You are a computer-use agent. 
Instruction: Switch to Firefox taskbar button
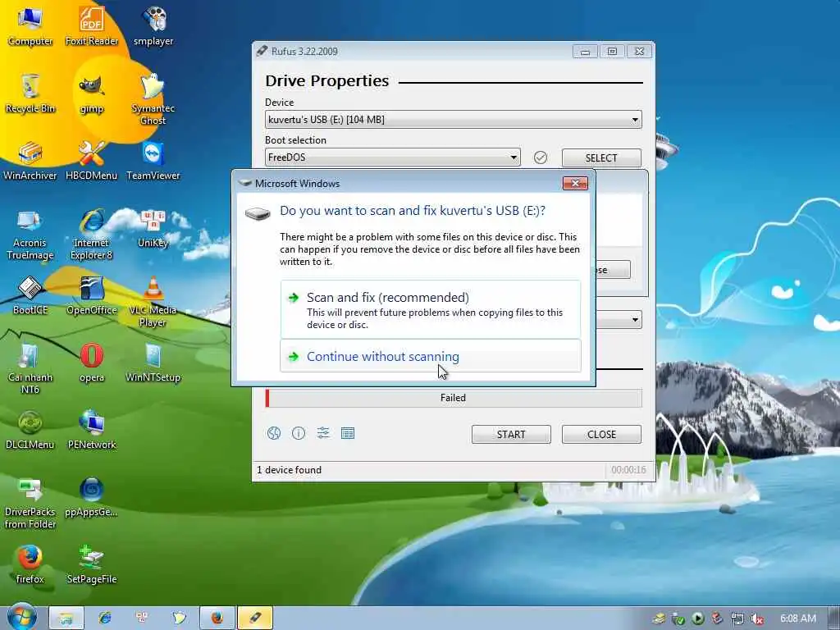tap(217, 618)
